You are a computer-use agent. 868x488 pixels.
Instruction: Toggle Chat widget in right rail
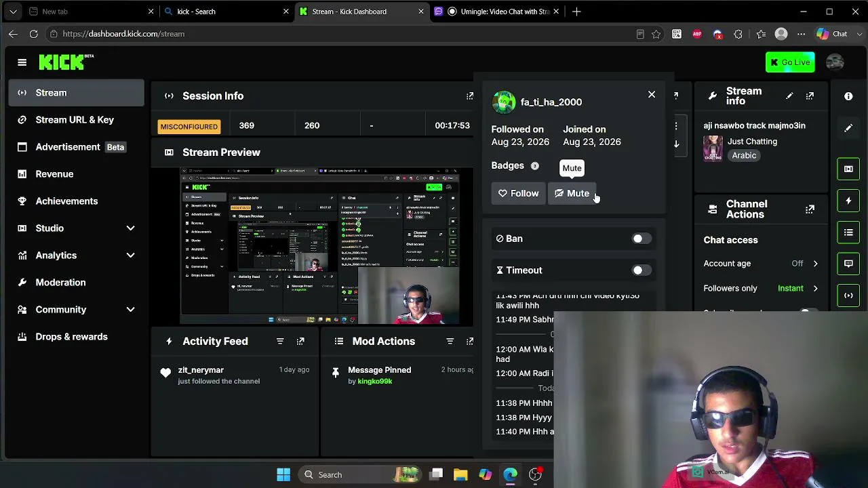[848, 264]
